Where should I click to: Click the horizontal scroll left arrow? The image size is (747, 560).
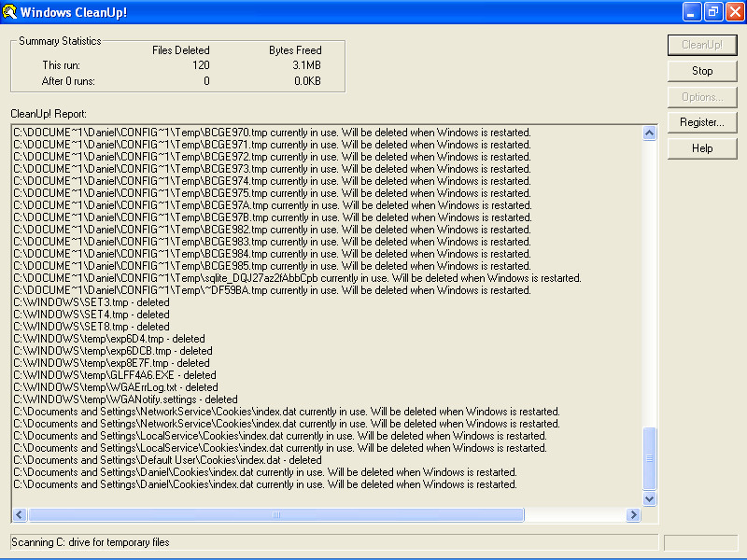tap(20, 515)
